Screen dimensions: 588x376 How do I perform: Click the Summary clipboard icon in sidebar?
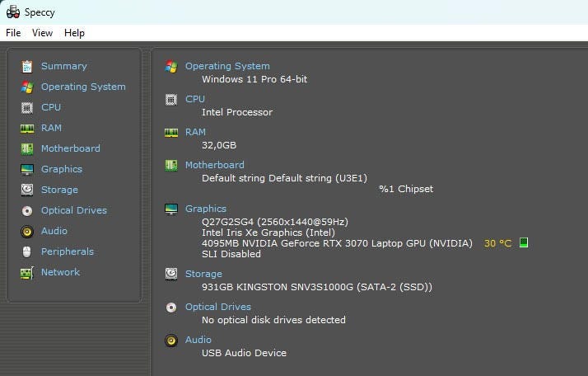tap(27, 66)
